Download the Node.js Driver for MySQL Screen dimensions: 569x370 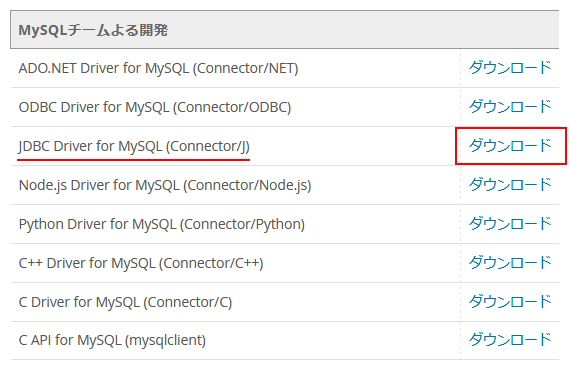click(510, 185)
